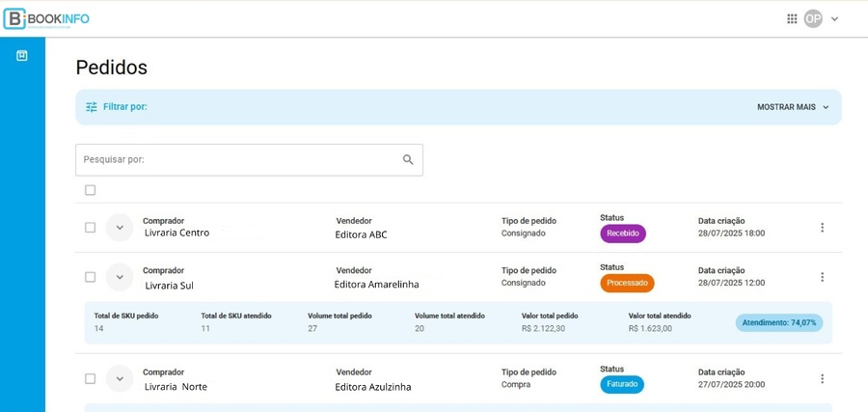Open more options for Livraria Centro order
The width and height of the screenshot is (868, 412).
822,228
